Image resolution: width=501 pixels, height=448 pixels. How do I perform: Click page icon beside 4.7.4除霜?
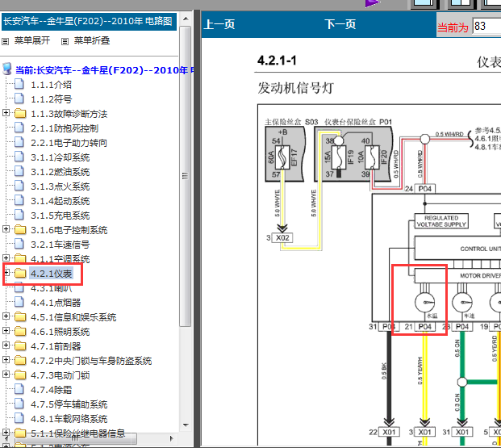coord(19,389)
